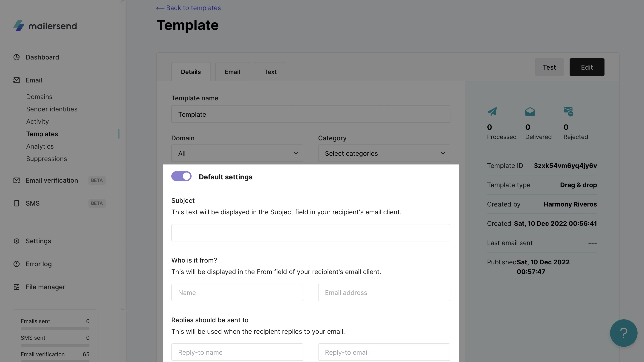Open Settings via the gear icon

(17, 241)
